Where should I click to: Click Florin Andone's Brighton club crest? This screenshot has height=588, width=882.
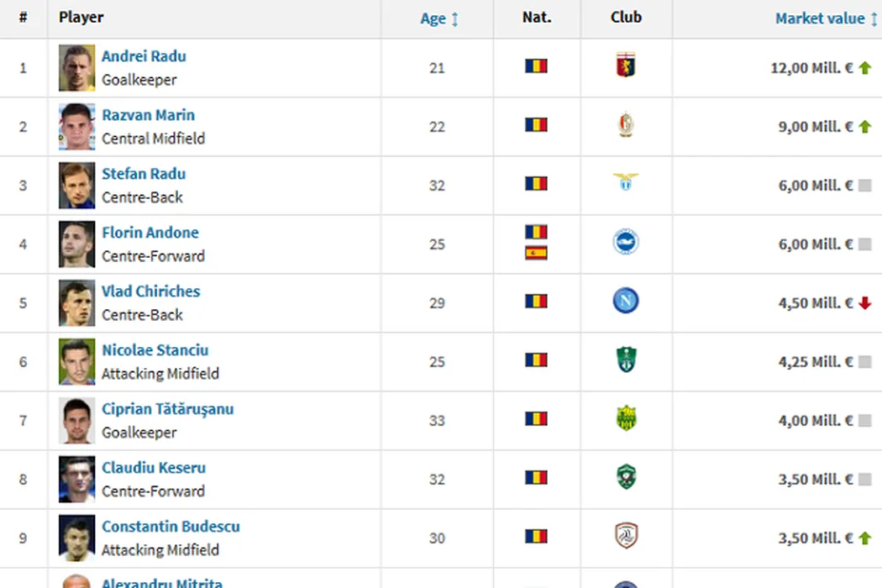pyautogui.click(x=626, y=243)
